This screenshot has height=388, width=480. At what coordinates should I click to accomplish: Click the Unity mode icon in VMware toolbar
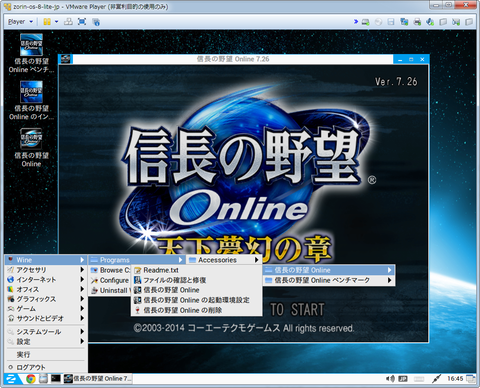tap(96, 22)
